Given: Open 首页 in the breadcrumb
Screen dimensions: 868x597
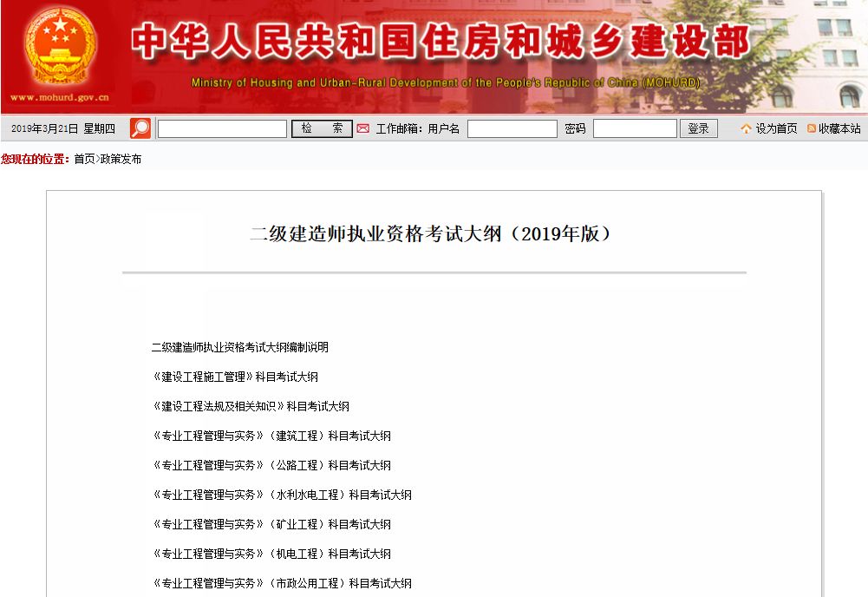Looking at the screenshot, I should [84, 159].
